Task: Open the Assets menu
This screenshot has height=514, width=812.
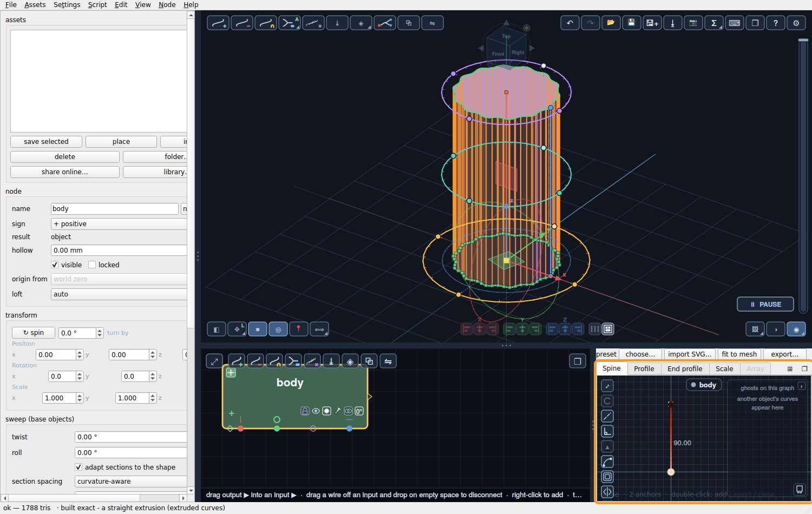Action: [35, 5]
